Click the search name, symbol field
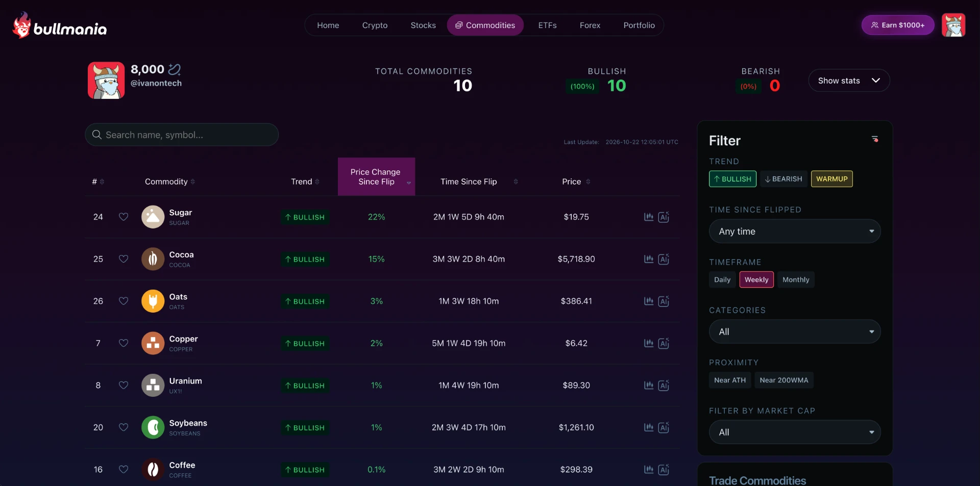The width and height of the screenshot is (980, 486). click(182, 135)
